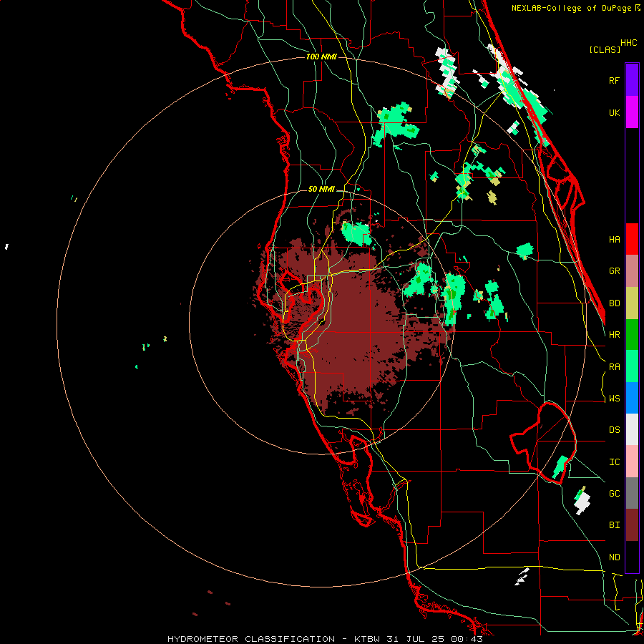Select the "WS" legend label

pyautogui.click(x=614, y=399)
